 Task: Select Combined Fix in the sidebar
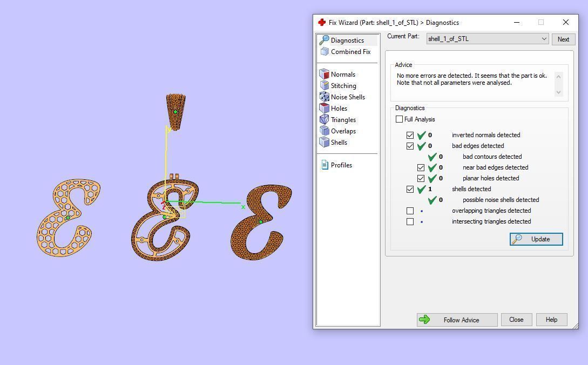(x=350, y=52)
